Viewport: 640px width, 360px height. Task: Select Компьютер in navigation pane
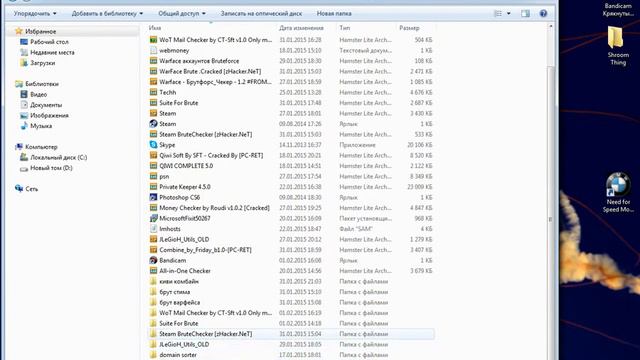click(41, 147)
